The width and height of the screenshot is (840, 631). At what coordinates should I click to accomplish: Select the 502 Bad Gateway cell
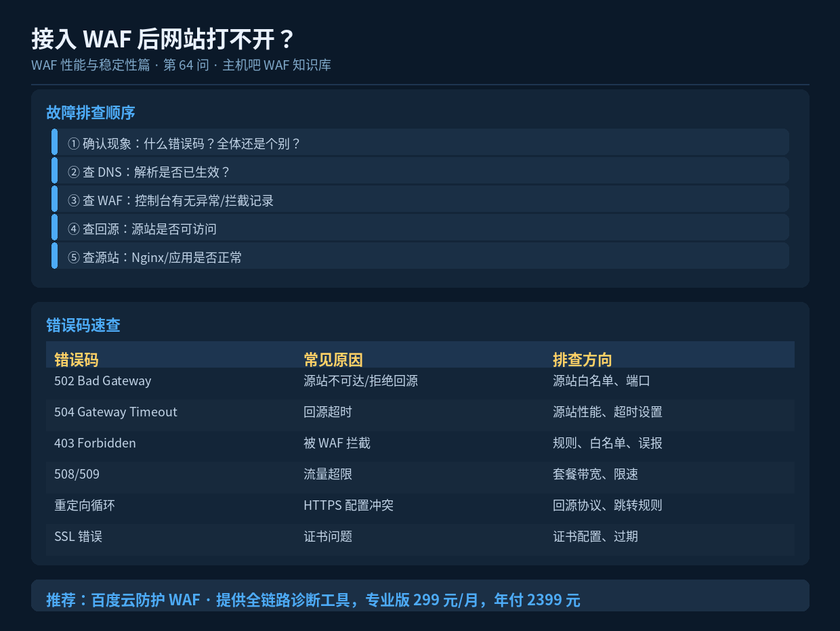coord(103,380)
